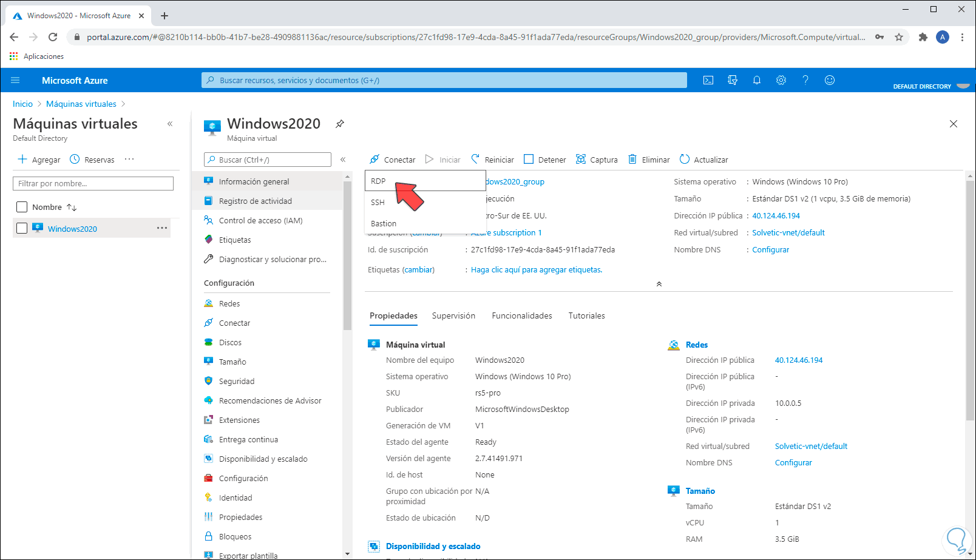Click Configurar link for Nombre DNS in essentials
The width and height of the screenshot is (976, 560).
click(x=771, y=249)
